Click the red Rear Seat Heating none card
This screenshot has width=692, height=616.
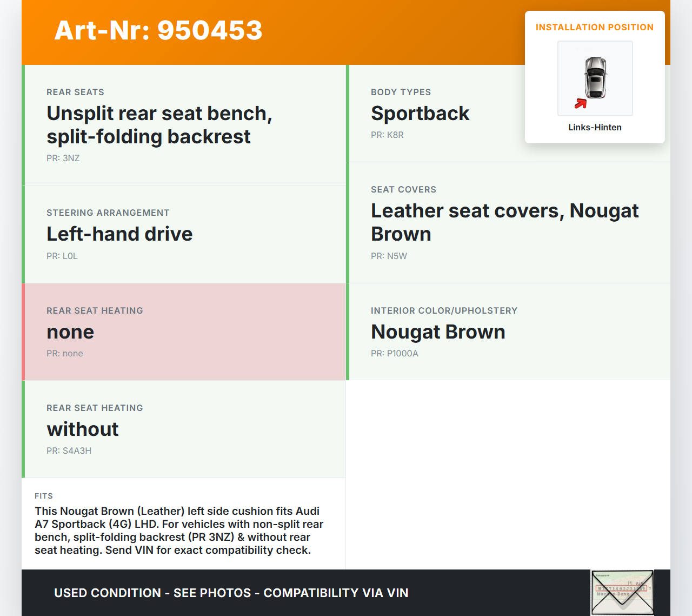click(x=184, y=332)
